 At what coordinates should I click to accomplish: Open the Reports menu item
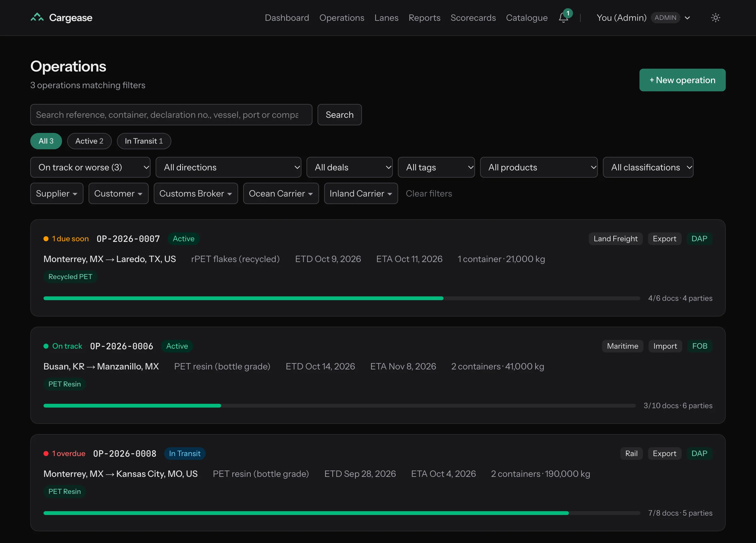424,18
